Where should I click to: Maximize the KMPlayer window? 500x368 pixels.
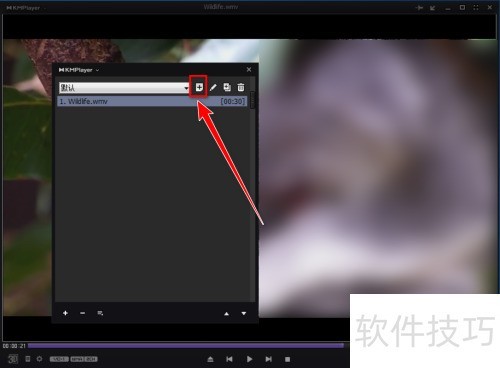point(462,7)
